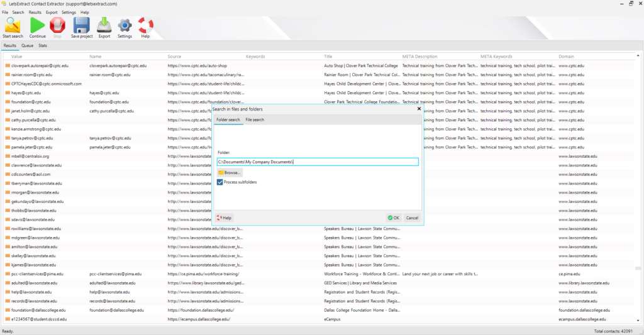Click envelope icon for mbell@centralsix.org

pyautogui.click(x=8, y=157)
